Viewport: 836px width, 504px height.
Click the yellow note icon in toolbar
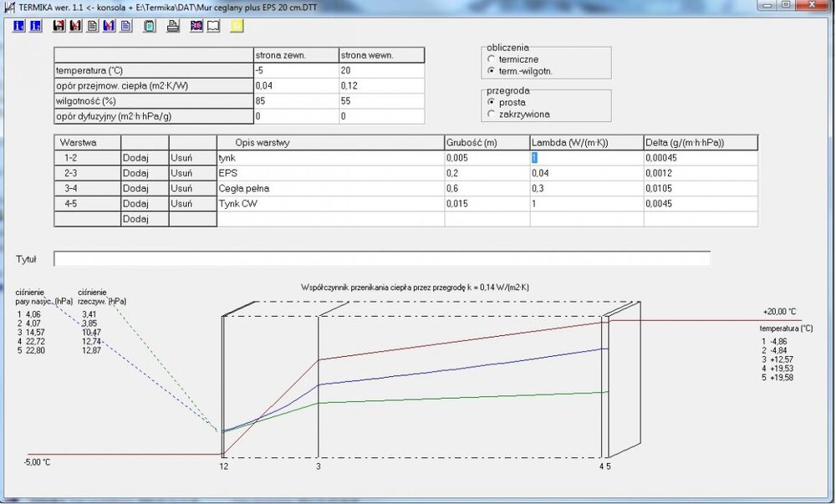tap(237, 26)
